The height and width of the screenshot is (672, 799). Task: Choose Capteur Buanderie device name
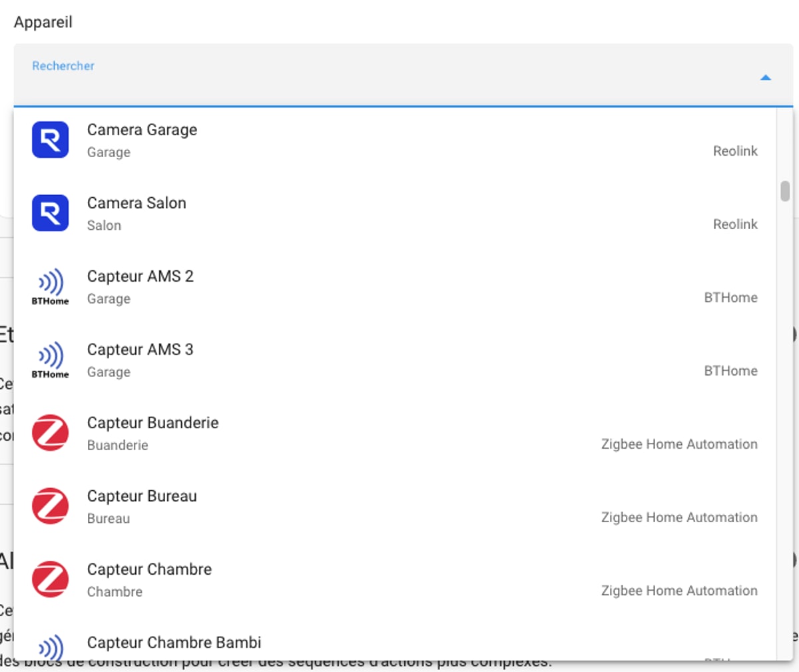coord(152,423)
